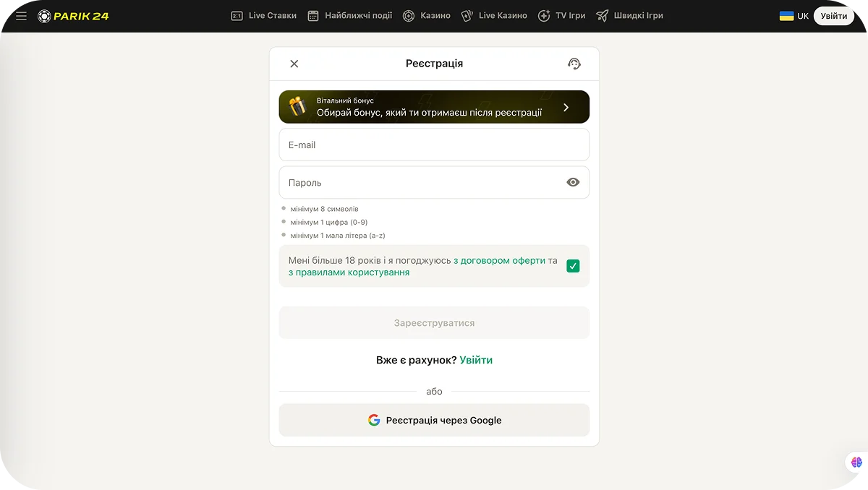Click the Parik24 logo

tap(73, 14)
